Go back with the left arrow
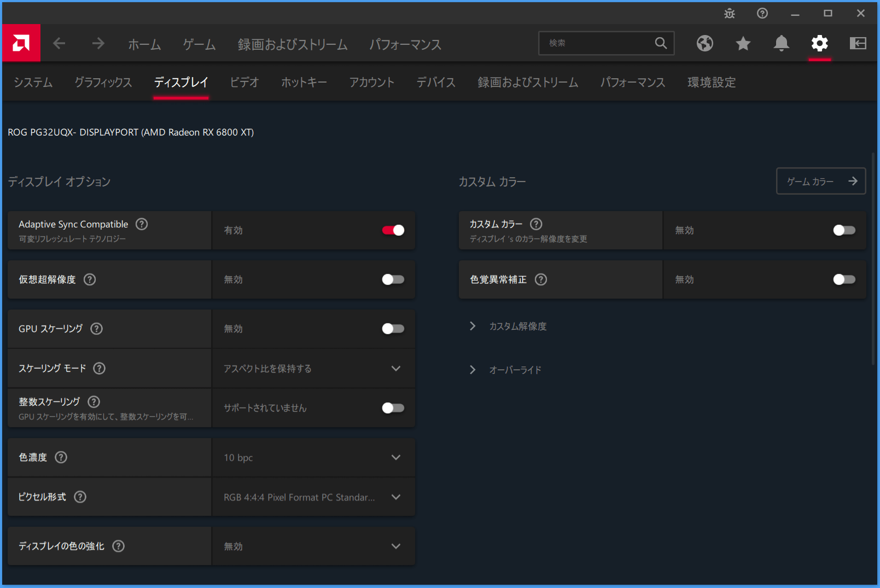 [x=59, y=43]
